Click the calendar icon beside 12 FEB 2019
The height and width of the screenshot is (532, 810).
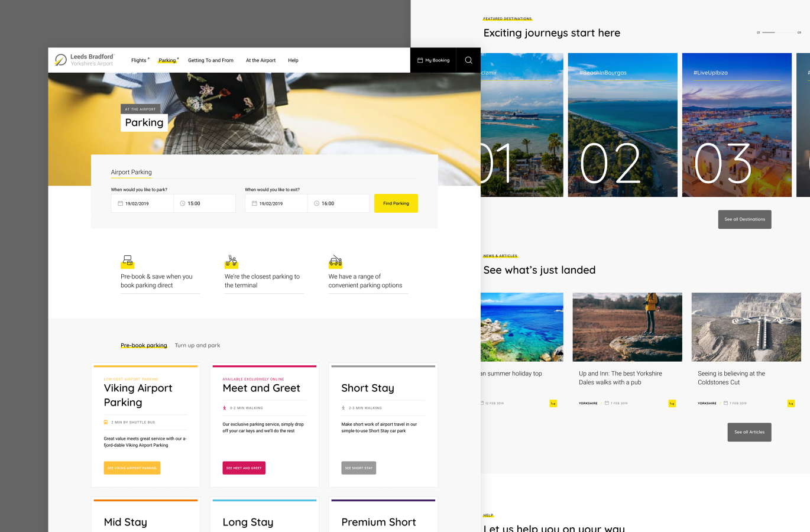[482, 403]
